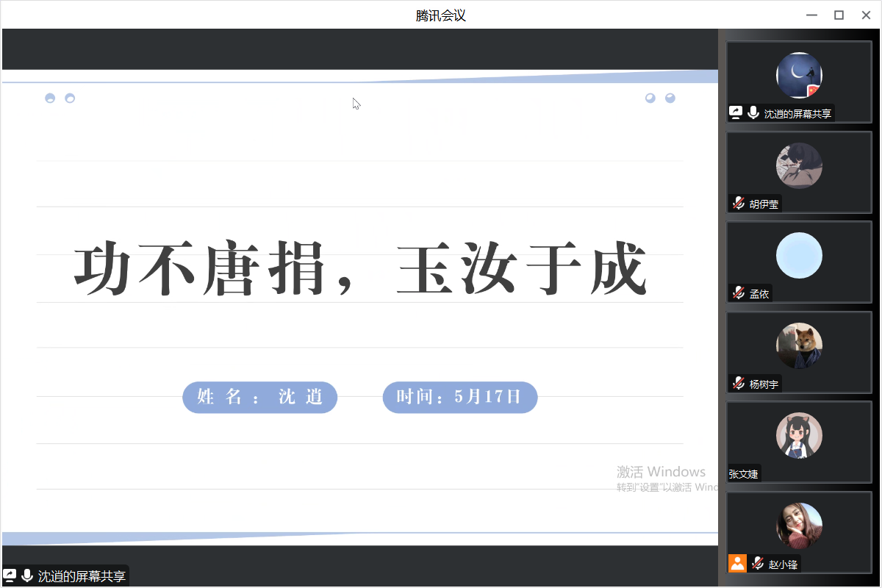Select 杨树宇's Shiba dog avatar
This screenshot has width=882, height=588.
(799, 345)
